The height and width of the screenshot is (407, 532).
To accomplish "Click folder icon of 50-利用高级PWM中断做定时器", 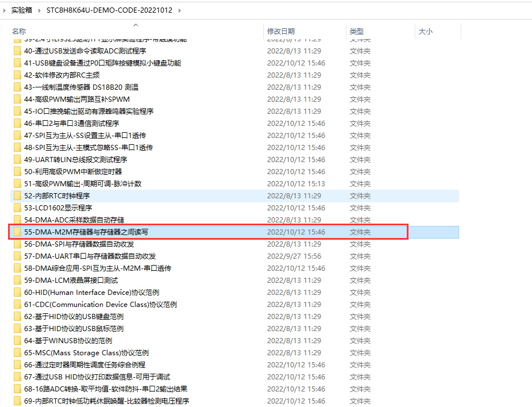I will pyautogui.click(x=17, y=172).
